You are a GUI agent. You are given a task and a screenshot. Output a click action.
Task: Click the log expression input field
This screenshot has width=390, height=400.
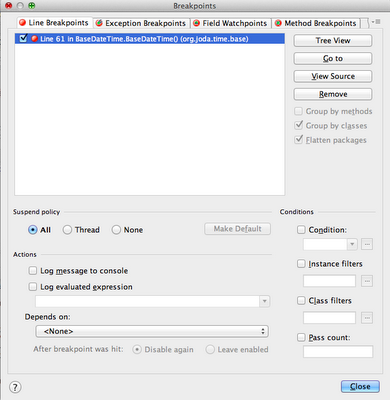pyautogui.click(x=148, y=301)
